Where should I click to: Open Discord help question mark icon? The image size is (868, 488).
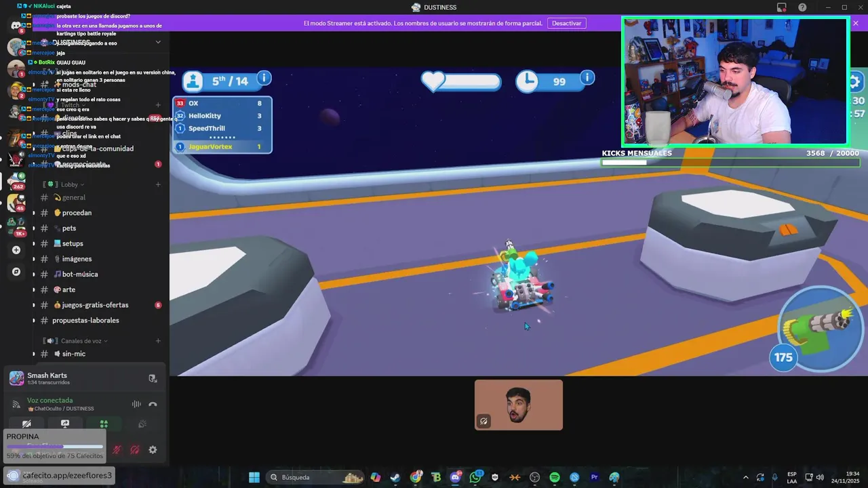point(802,7)
